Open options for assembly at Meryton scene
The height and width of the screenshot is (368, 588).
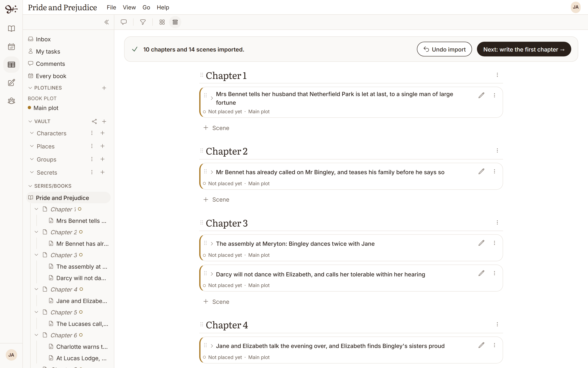point(494,243)
